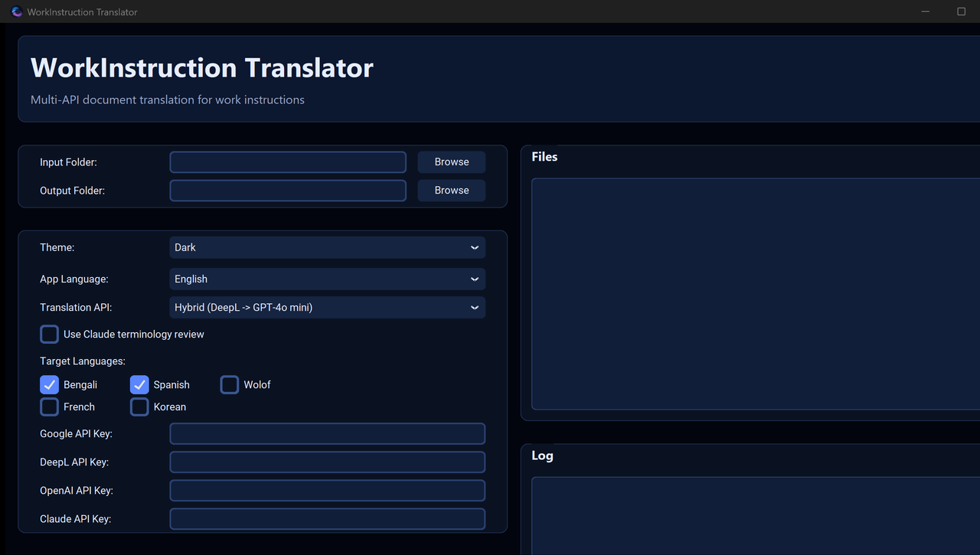The width and height of the screenshot is (980, 555).
Task: Check the Korean target language
Action: coord(139,407)
